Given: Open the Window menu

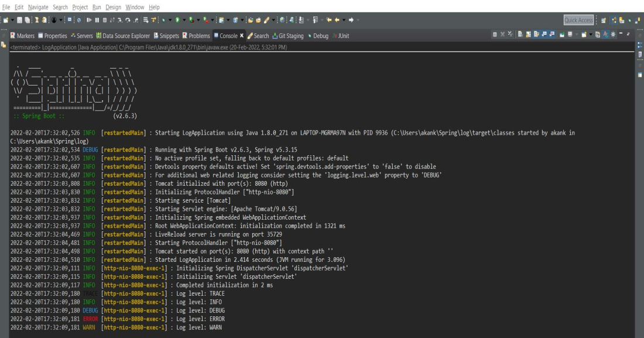Looking at the screenshot, I should 134,6.
